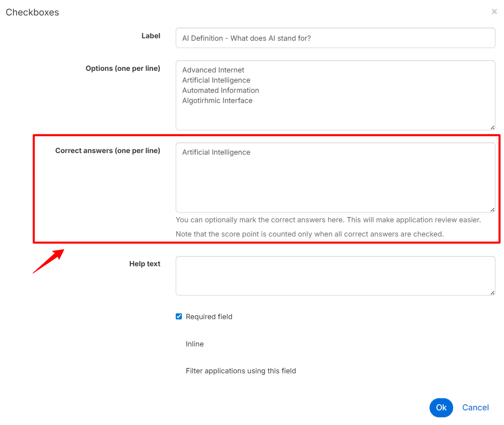504x425 pixels.
Task: Click Artificial Intelligence in the Correct answers box
Action: (216, 152)
